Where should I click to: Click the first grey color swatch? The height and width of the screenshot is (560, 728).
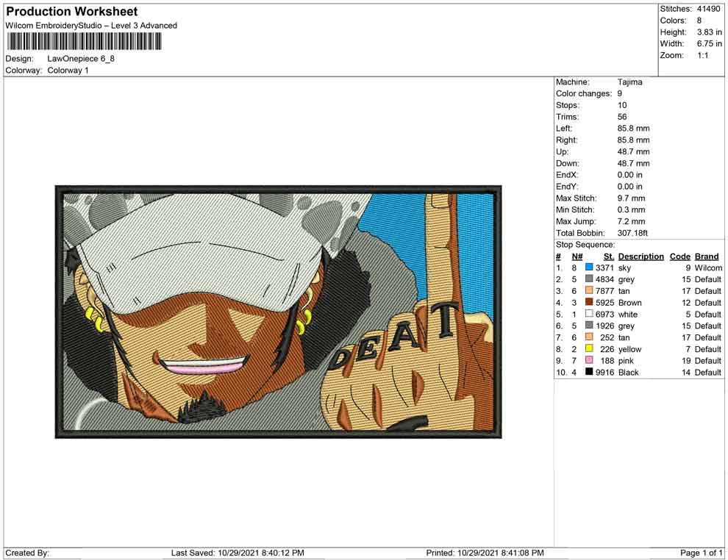click(589, 279)
